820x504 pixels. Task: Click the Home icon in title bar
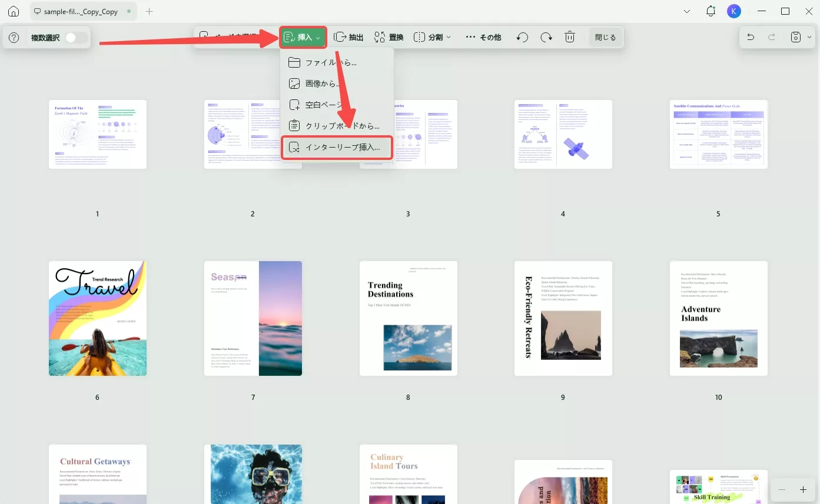(14, 11)
